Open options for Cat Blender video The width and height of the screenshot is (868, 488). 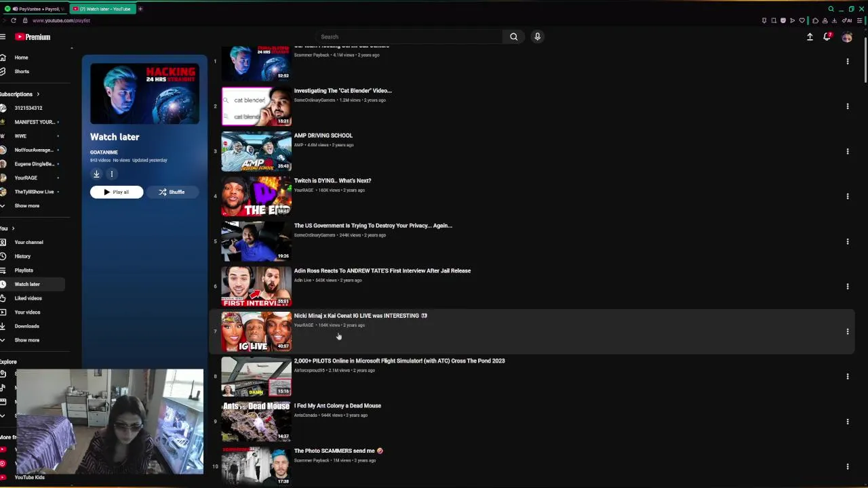847,106
